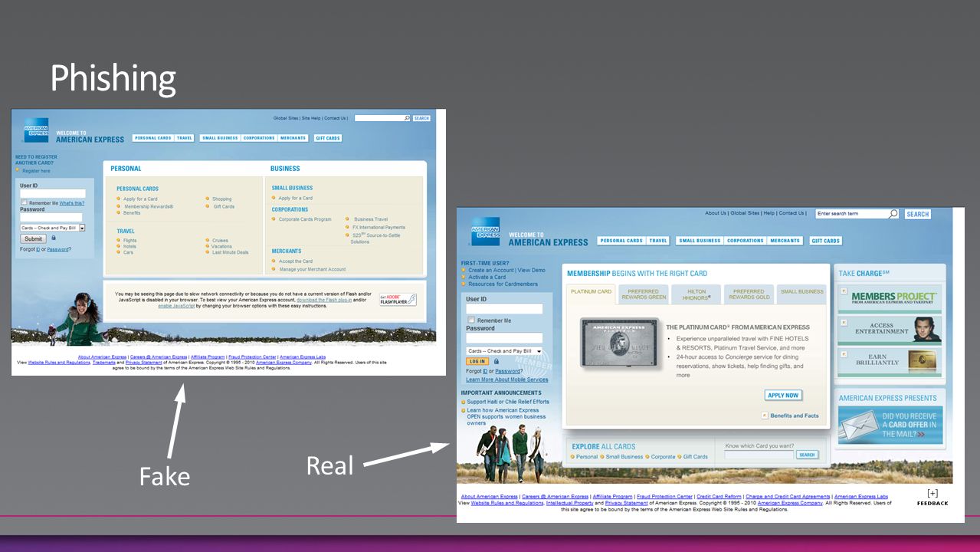Click the Password field on the fake page
The image size is (980, 552).
(51, 218)
